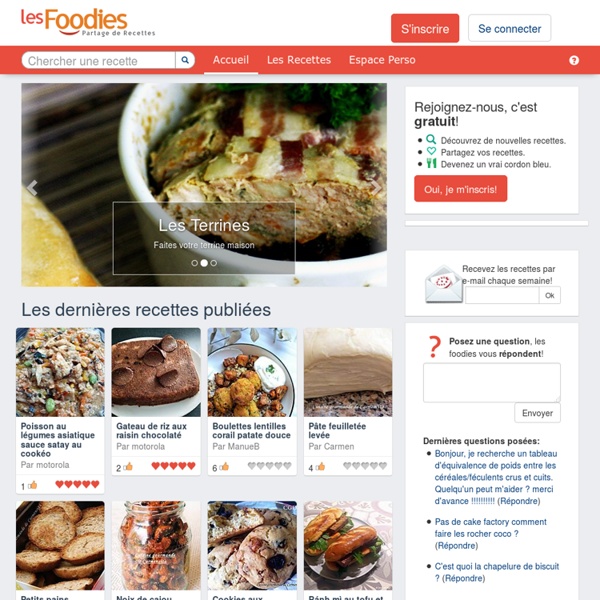Click the search magnifier icon button
The image size is (600, 600).
tap(185, 60)
